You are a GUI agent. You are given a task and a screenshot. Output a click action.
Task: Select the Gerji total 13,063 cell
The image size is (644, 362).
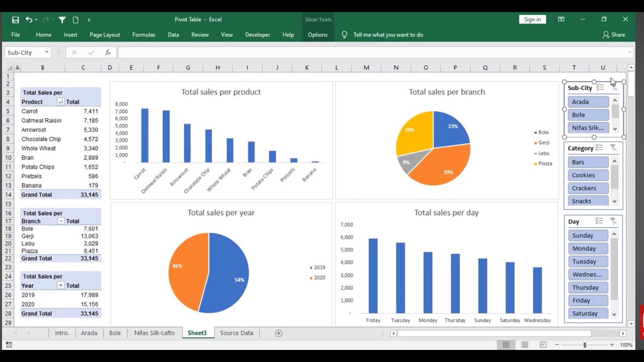(x=84, y=236)
